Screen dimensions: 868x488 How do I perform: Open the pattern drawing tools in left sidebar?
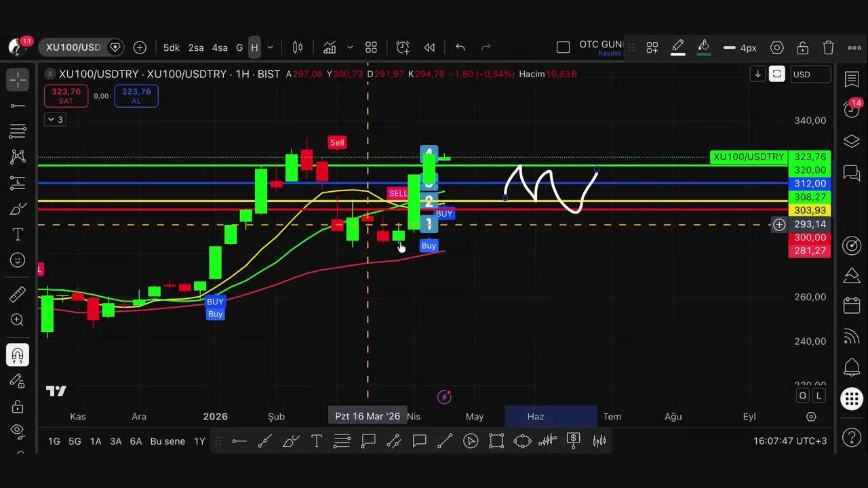(x=18, y=157)
